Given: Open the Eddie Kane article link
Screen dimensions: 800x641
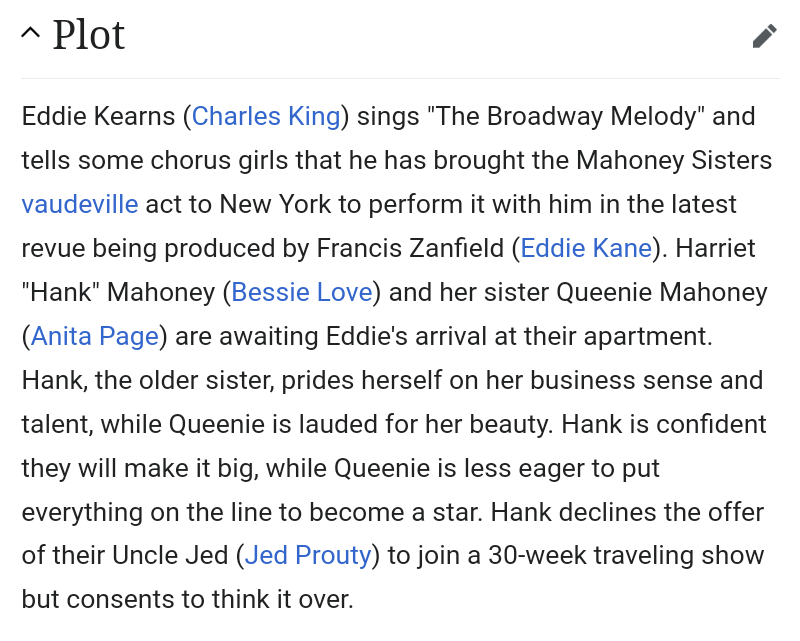Looking at the screenshot, I should tap(586, 248).
